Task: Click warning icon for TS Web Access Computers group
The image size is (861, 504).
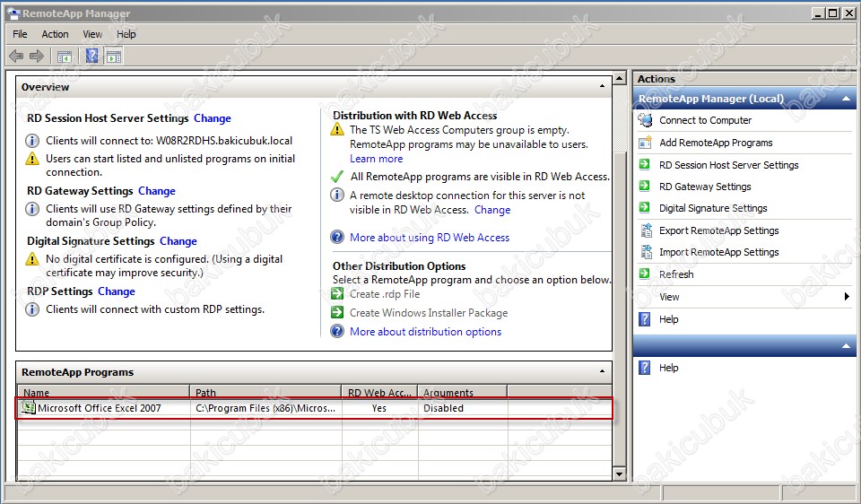Action: pos(336,129)
